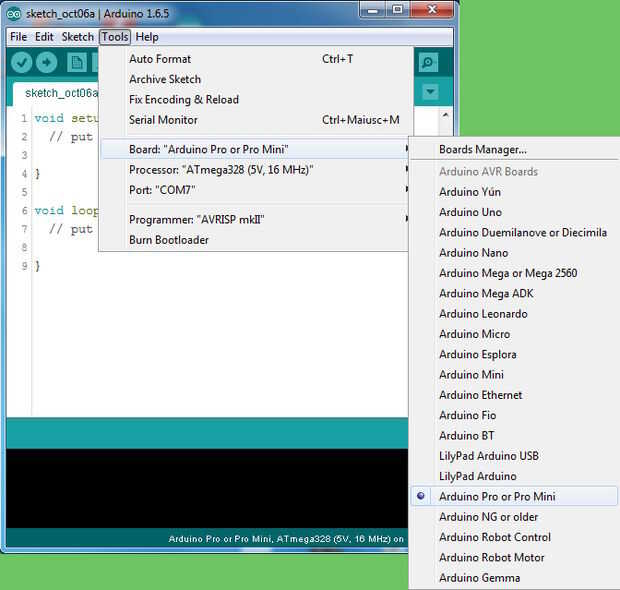Click the board info status bar text

click(286, 539)
